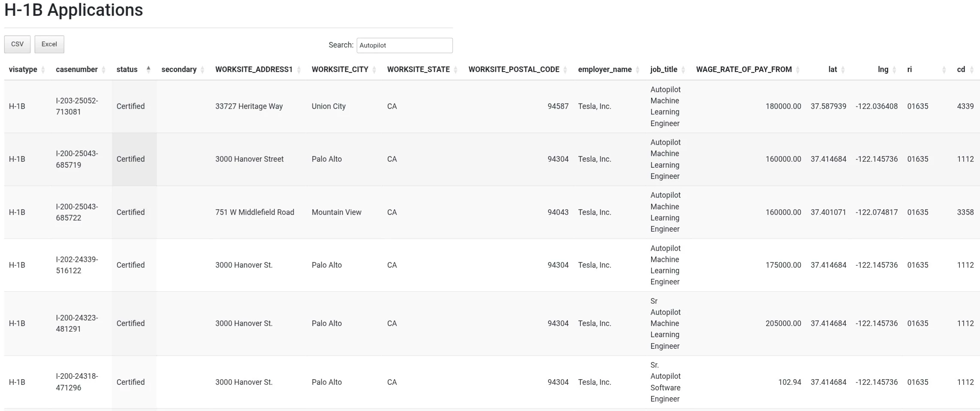Click the job_title header label
Screen dimensions: 980x411
(664, 70)
